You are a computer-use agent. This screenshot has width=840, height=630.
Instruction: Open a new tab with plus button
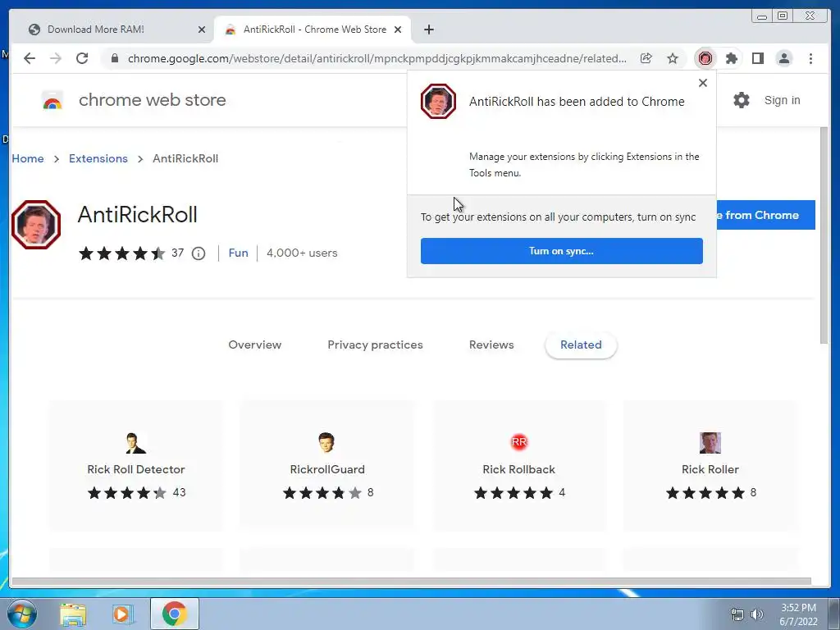click(x=429, y=30)
